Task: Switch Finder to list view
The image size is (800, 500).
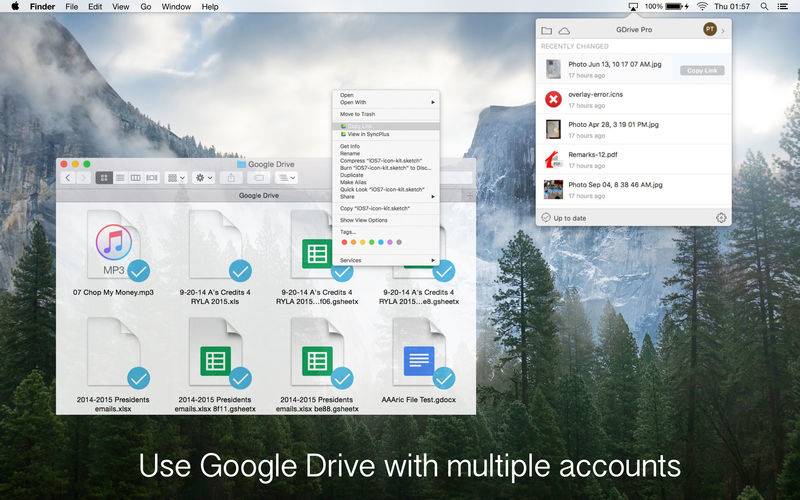Action: pos(120,178)
